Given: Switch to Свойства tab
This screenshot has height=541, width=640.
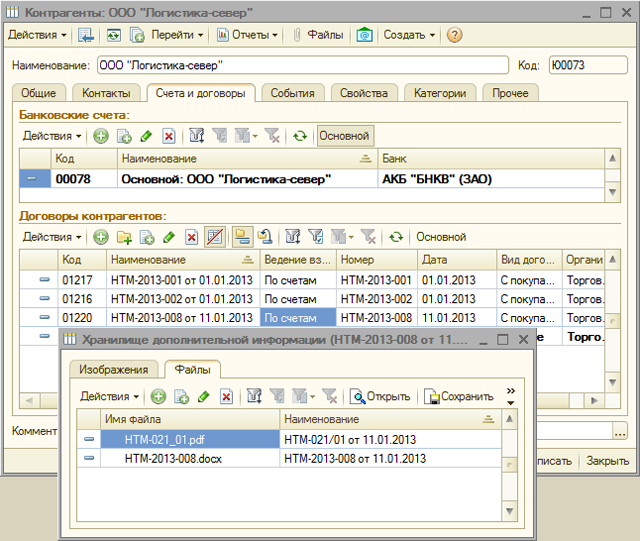Looking at the screenshot, I should click(364, 93).
